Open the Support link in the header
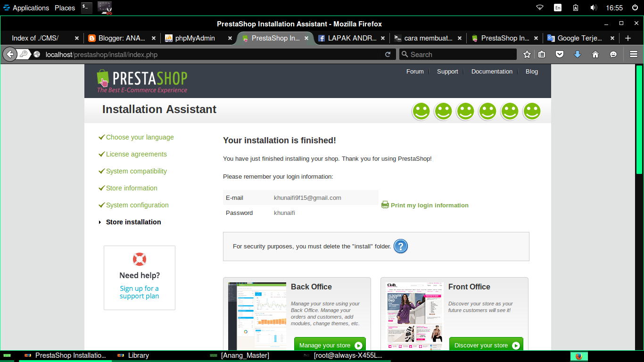This screenshot has height=362, width=644. click(x=447, y=72)
